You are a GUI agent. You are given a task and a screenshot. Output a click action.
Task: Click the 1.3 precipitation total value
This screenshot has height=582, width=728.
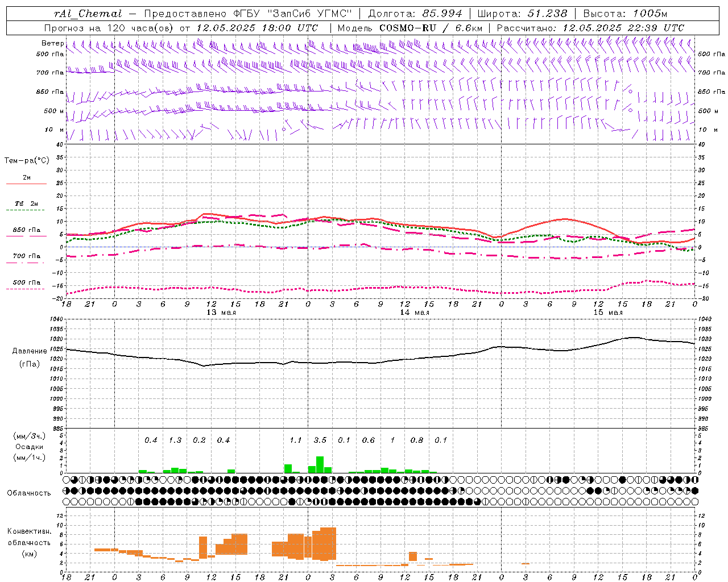[175, 440]
